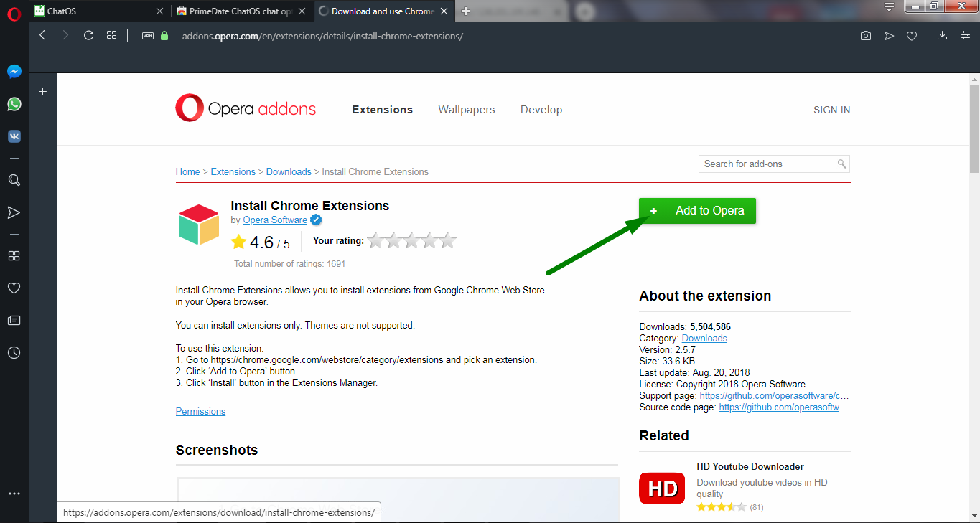
Task: Open My Flow from the address bar
Action: (889, 36)
